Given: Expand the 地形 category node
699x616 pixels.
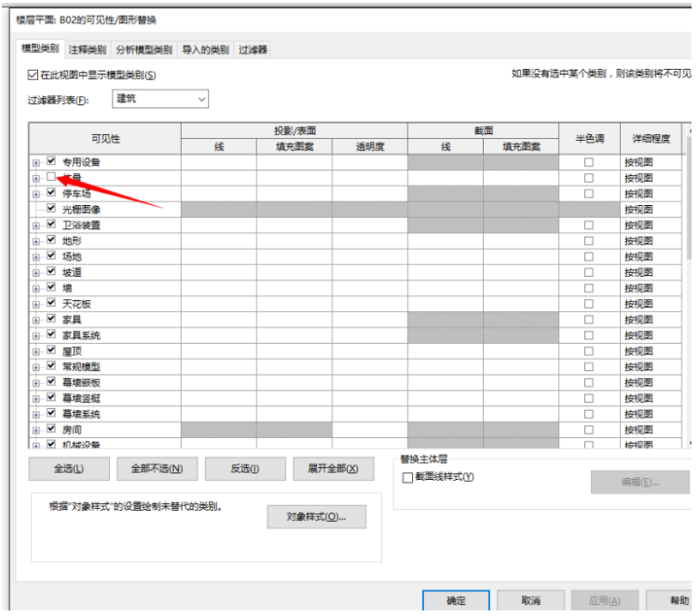Looking at the screenshot, I should tap(36, 241).
